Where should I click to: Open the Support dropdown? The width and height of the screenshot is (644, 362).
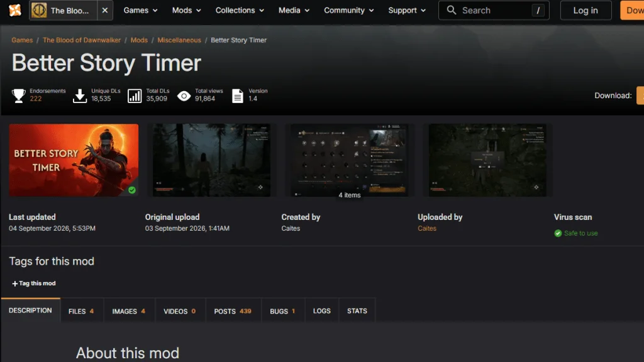[x=407, y=10]
